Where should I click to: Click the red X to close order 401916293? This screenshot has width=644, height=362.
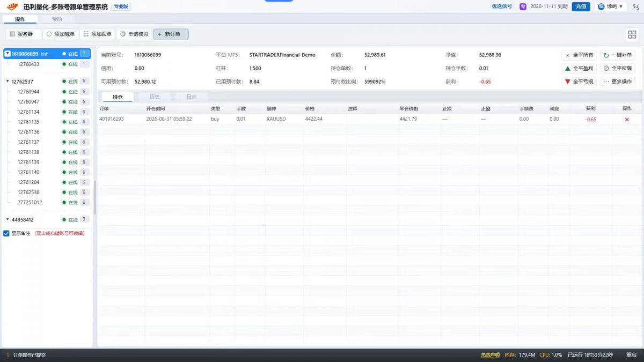tap(627, 119)
